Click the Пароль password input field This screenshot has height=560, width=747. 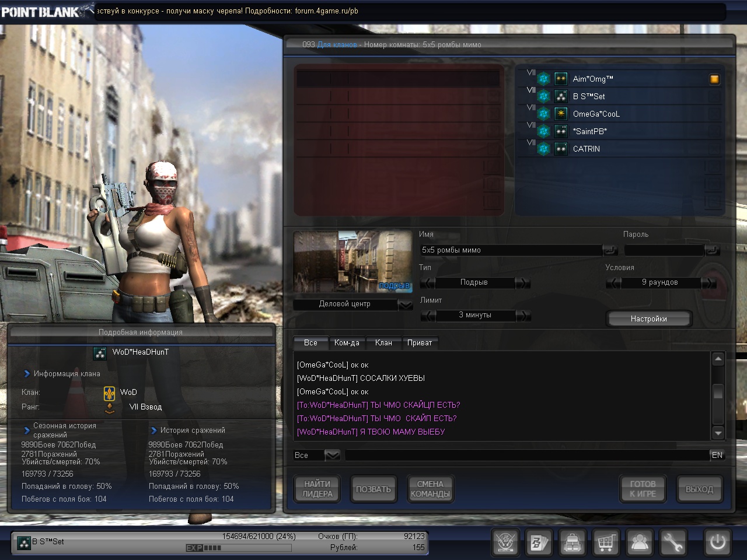664,250
